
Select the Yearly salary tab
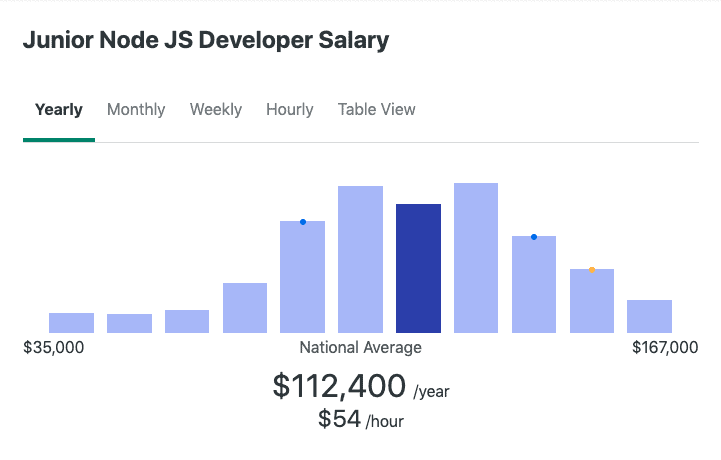[58, 110]
